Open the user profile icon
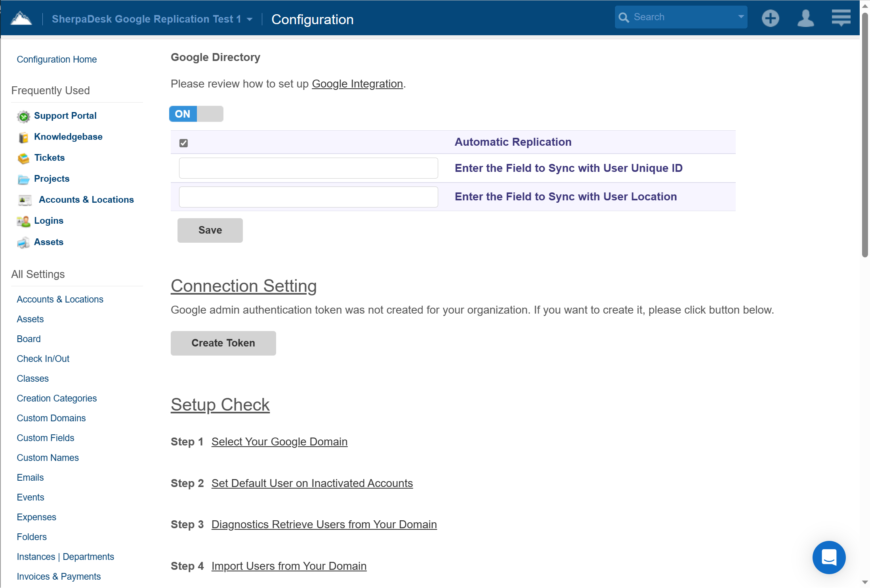The height and width of the screenshot is (588, 870). [x=806, y=18]
